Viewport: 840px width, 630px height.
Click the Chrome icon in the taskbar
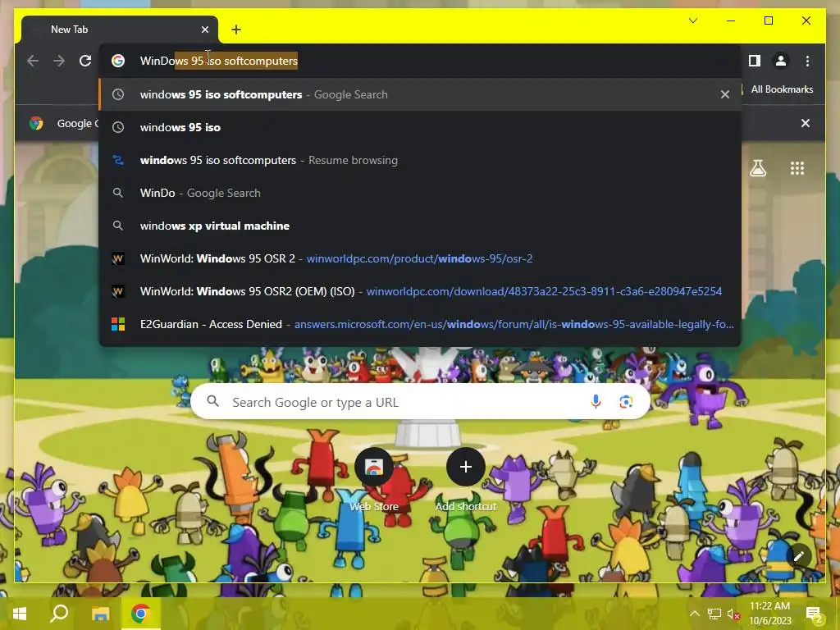pyautogui.click(x=140, y=614)
